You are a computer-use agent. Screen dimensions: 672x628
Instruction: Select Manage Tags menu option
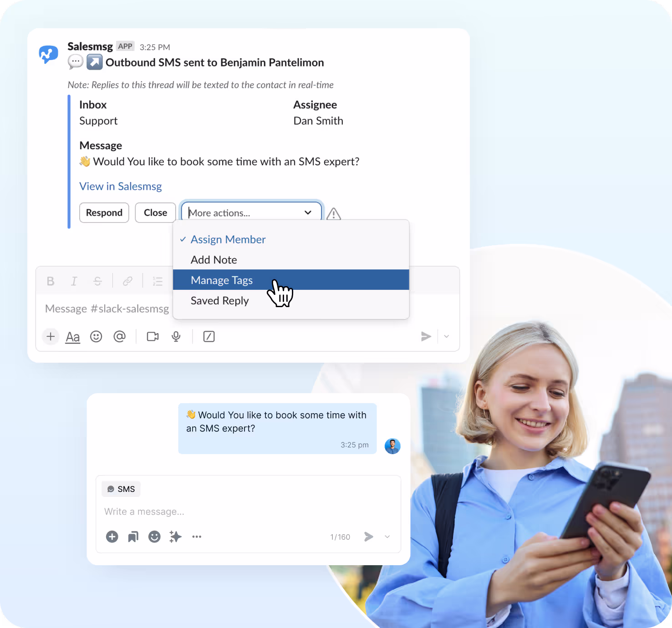291,280
